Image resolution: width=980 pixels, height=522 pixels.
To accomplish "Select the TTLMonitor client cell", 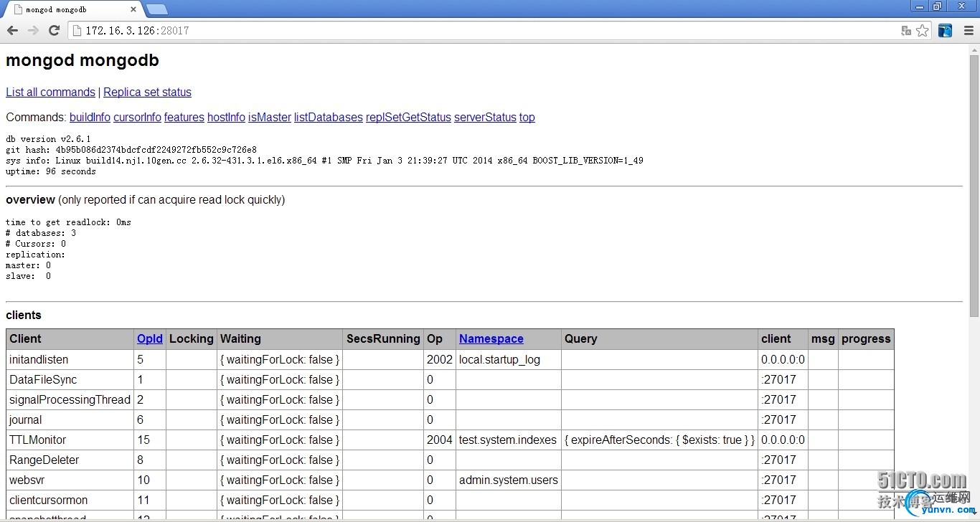I will click(70, 440).
